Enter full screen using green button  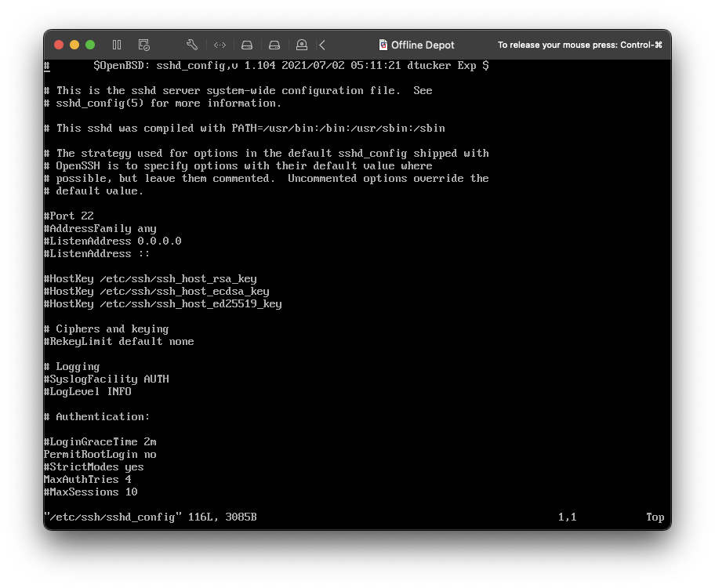point(90,45)
